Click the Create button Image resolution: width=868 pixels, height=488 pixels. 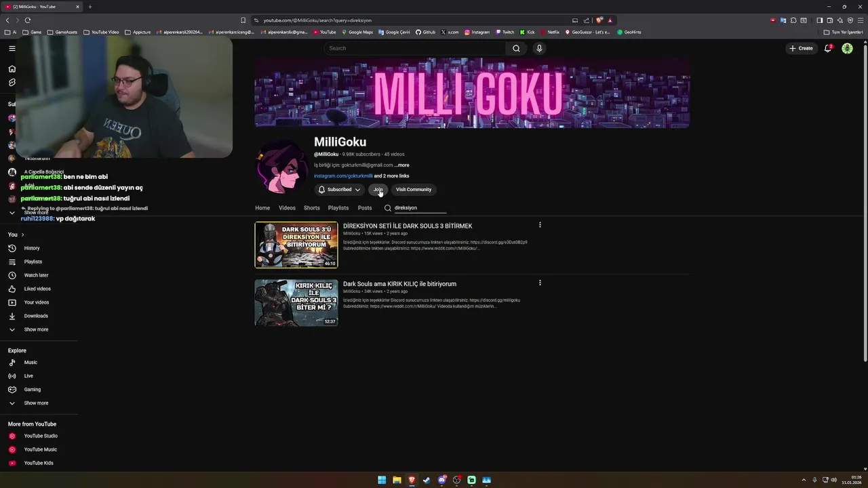[x=801, y=48]
